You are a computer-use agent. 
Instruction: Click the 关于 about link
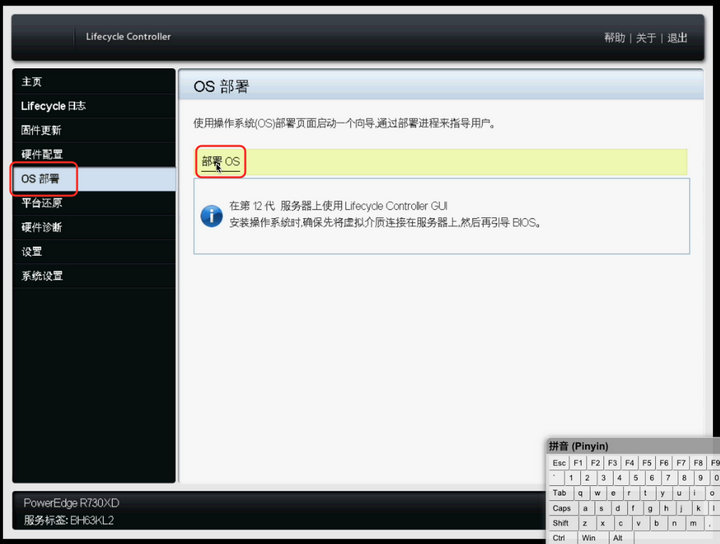tap(646, 38)
